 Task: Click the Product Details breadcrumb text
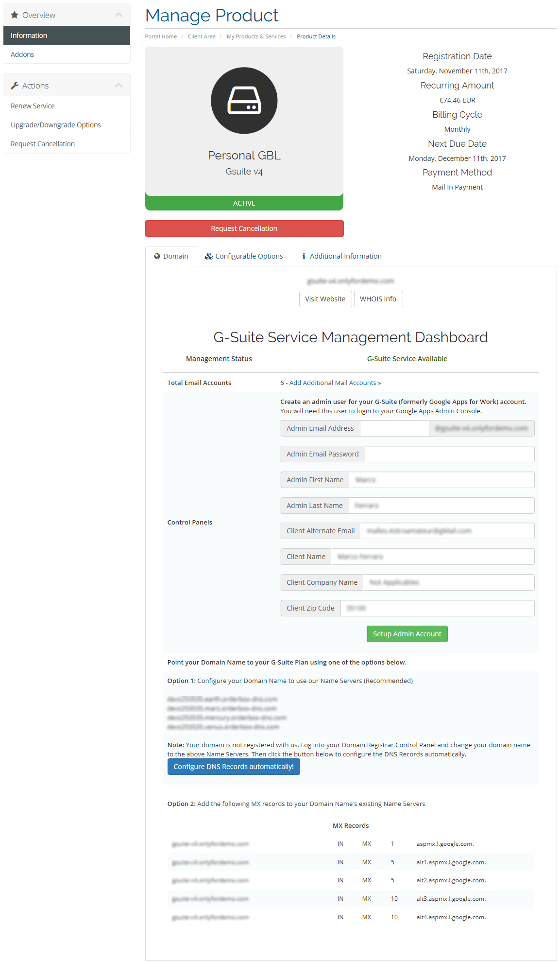[316, 36]
